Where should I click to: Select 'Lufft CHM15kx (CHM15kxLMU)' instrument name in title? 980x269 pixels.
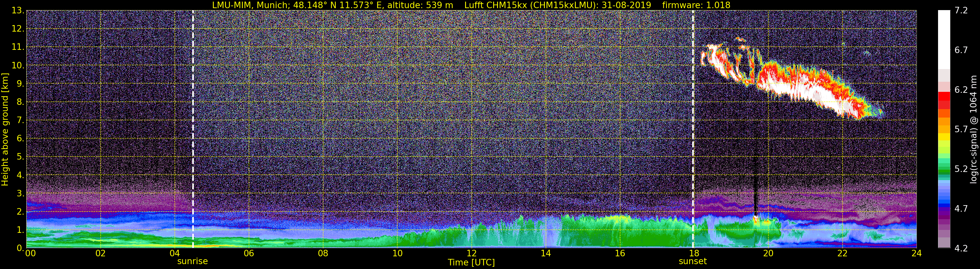point(530,5)
